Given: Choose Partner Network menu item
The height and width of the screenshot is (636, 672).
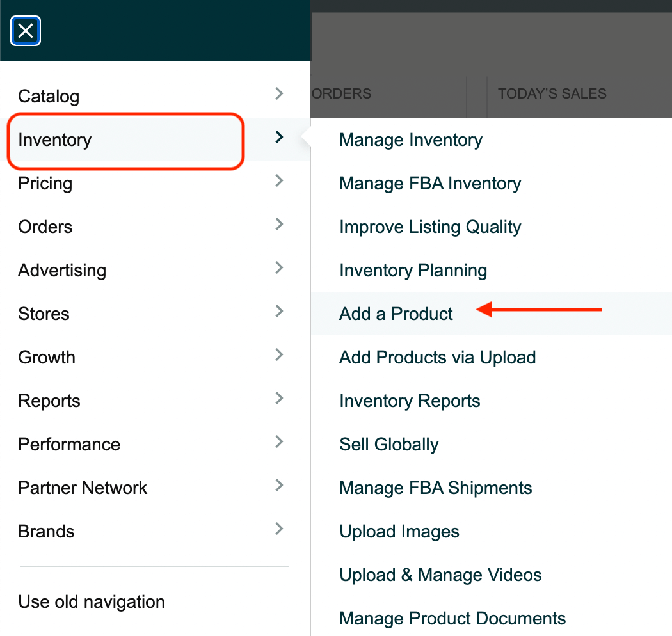Looking at the screenshot, I should (x=83, y=488).
